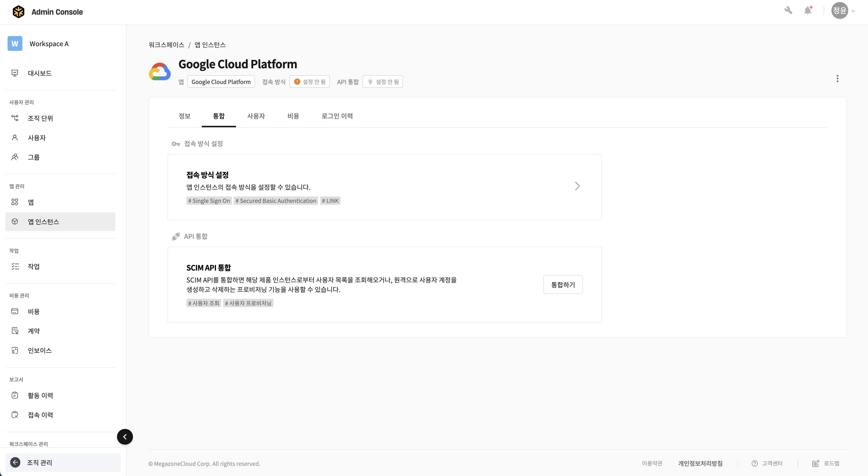The height and width of the screenshot is (476, 868).
Task: Click the Admin Console title text
Action: (57, 12)
